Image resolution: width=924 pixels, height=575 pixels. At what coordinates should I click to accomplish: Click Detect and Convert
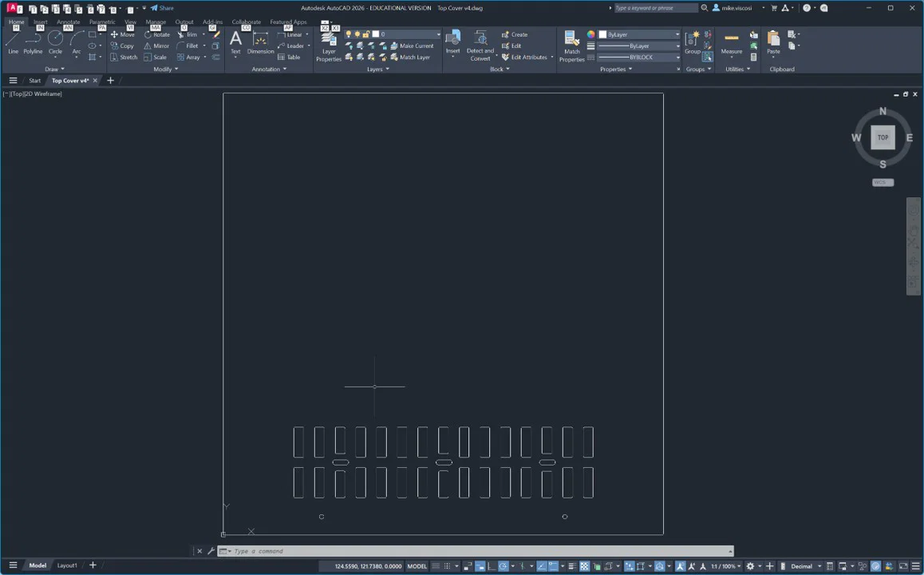pos(480,46)
